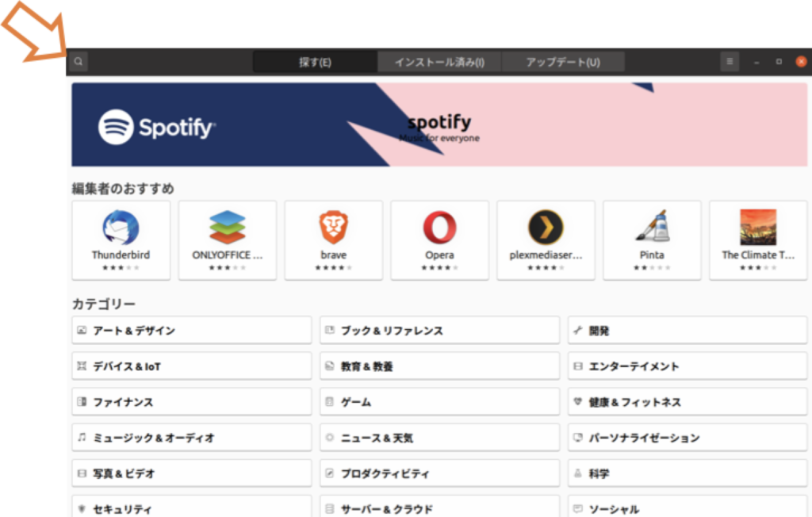Switch to the インストール済み(I) tab
Viewport: 812px width, 517px height.
[x=439, y=62]
